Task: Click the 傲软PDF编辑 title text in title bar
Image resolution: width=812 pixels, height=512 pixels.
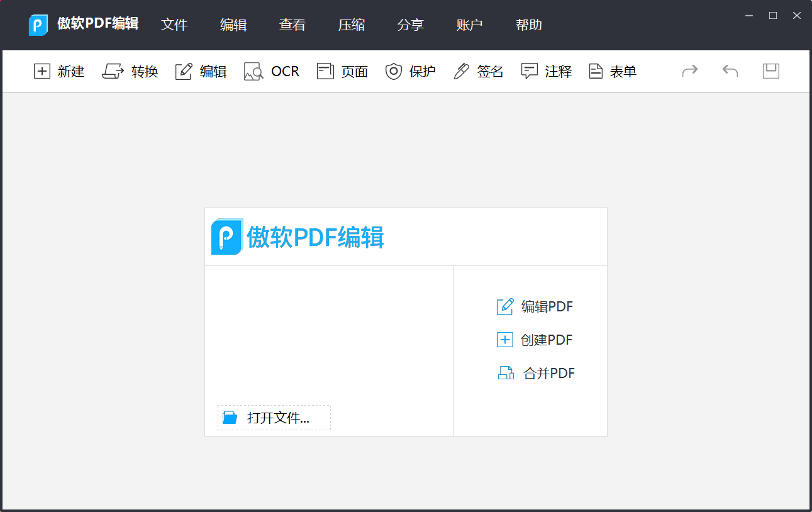Action: point(98,24)
